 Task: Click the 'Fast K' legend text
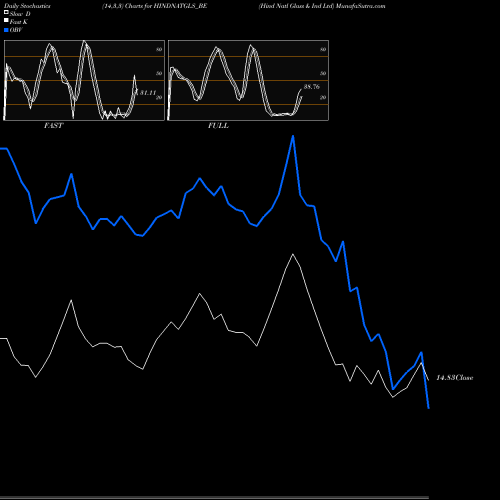[19, 22]
